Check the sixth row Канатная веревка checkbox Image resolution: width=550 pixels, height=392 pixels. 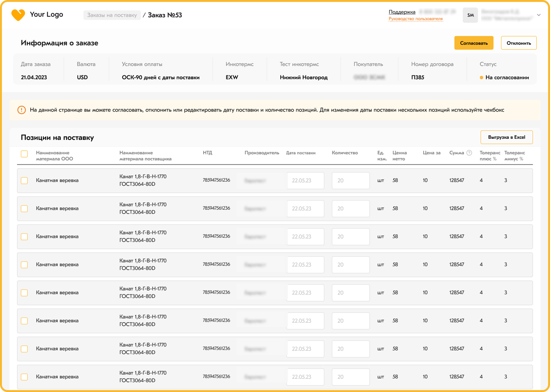click(24, 321)
